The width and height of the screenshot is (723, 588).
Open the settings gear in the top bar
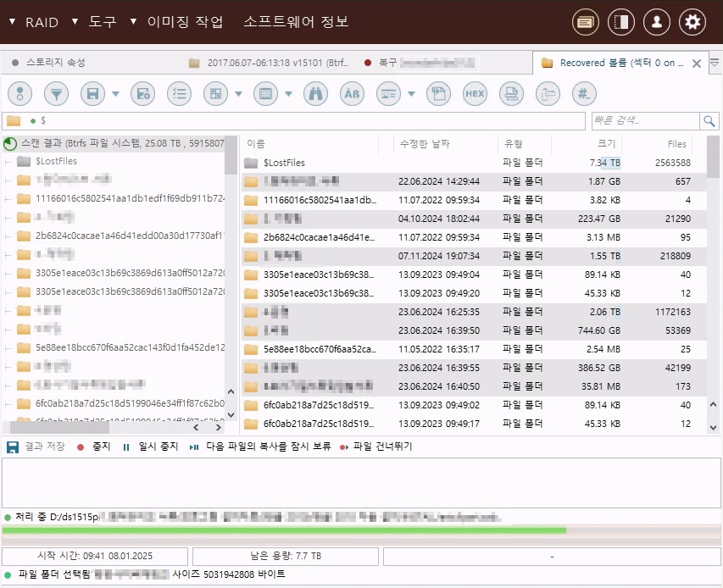coord(692,21)
